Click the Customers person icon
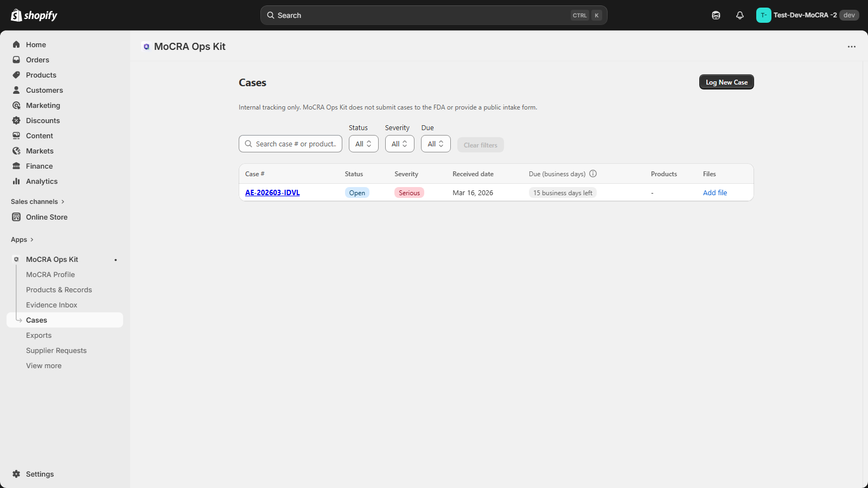This screenshot has height=488, width=868. click(x=16, y=90)
